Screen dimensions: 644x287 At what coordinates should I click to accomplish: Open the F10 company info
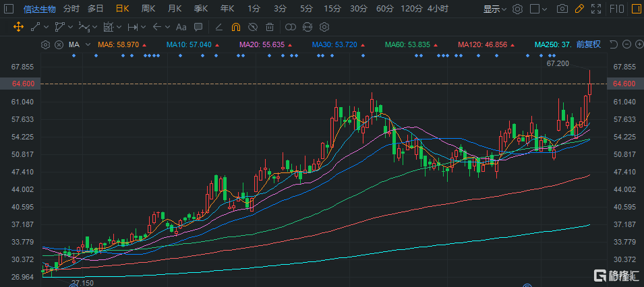coord(616,9)
